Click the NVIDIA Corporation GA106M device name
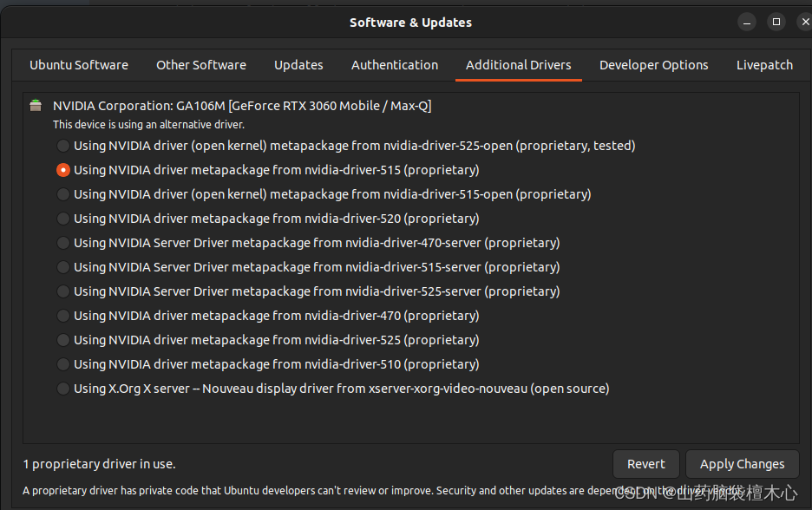The width and height of the screenshot is (812, 510). pyautogui.click(x=242, y=106)
